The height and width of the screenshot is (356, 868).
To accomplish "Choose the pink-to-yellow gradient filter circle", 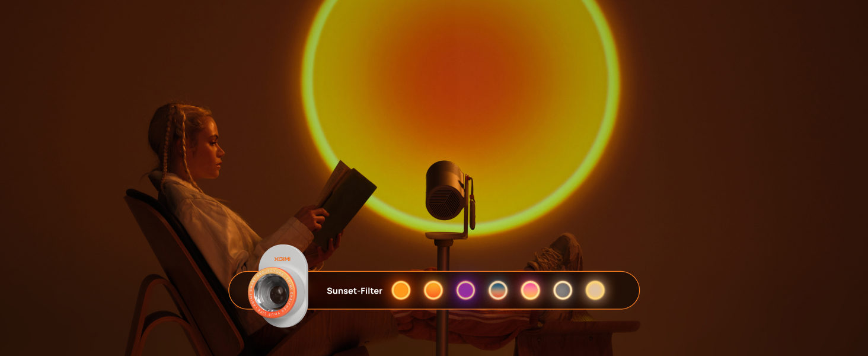I will point(530,290).
